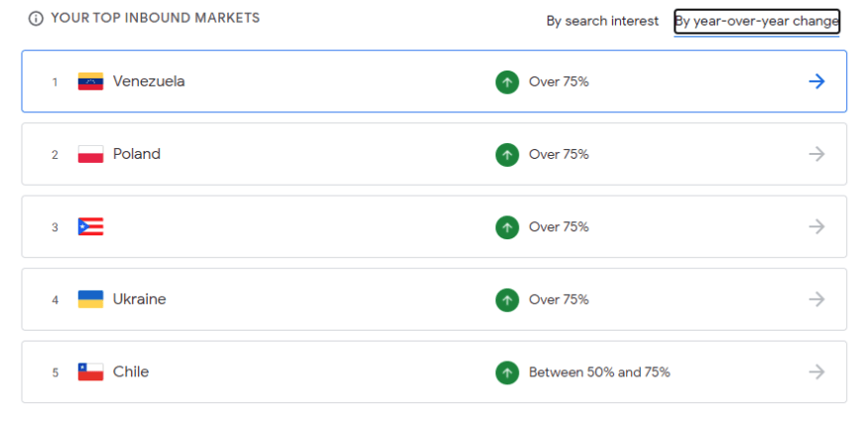This screenshot has width=868, height=426.
Task: Open Venezuela details via blue arrow
Action: click(x=816, y=82)
